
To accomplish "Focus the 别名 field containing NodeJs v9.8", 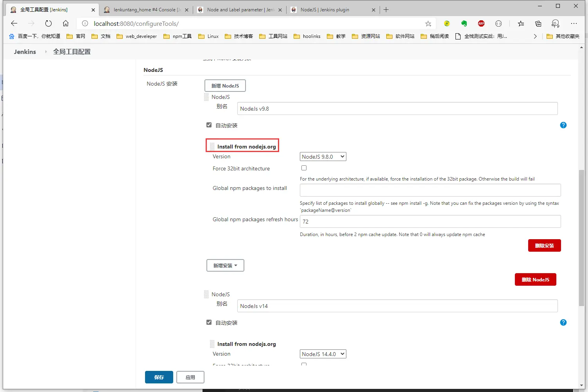I will point(397,109).
